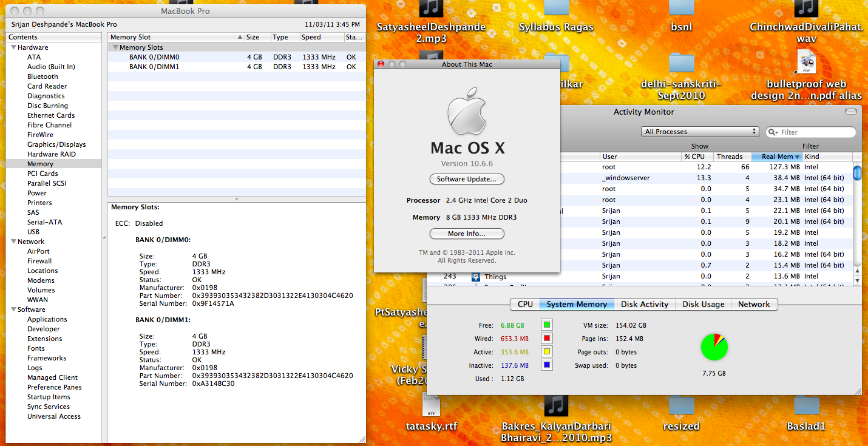
Task: Switch to Disk Activity tab
Action: coord(645,305)
